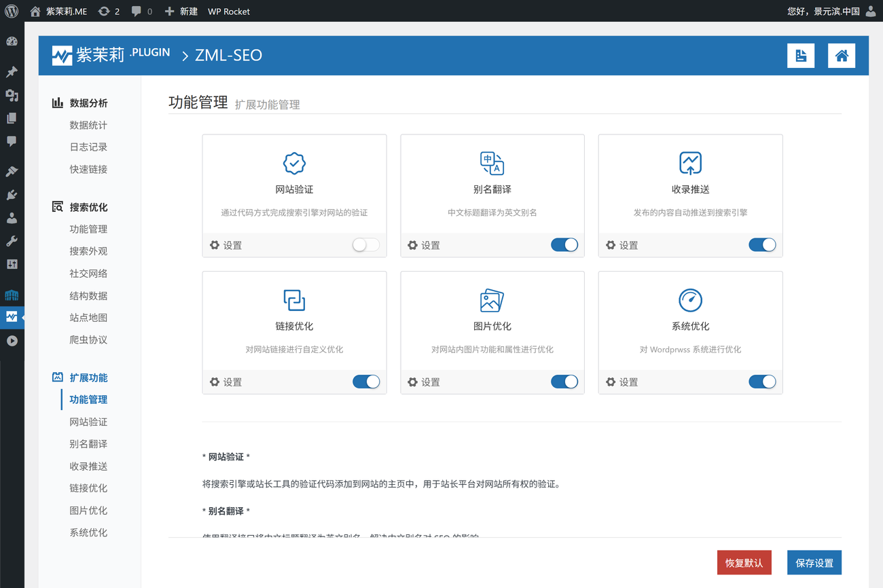Image resolution: width=883 pixels, height=588 pixels.
Task: Turn off the 链接优化 toggle
Action: click(365, 382)
